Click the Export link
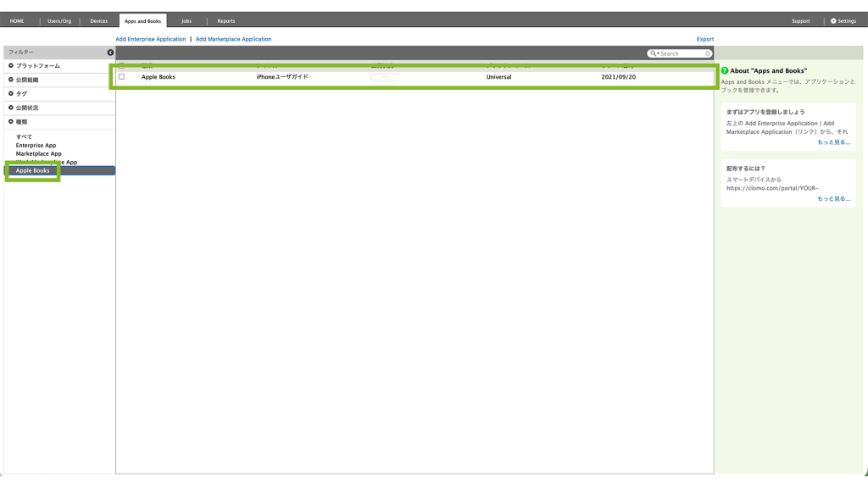The image size is (868, 488). point(704,39)
